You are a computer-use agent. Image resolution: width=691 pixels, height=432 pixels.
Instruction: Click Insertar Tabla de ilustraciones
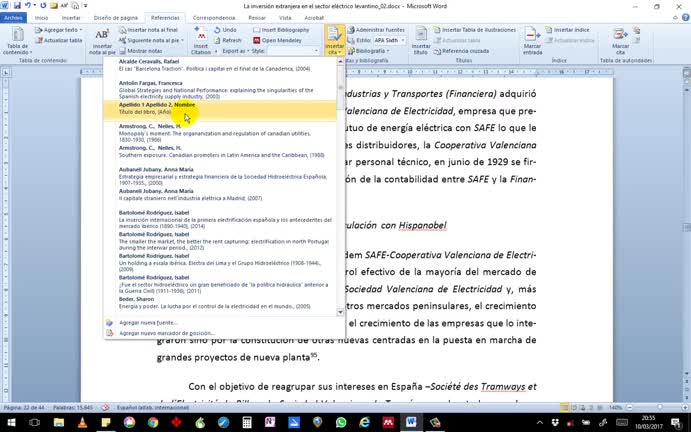click(475, 30)
